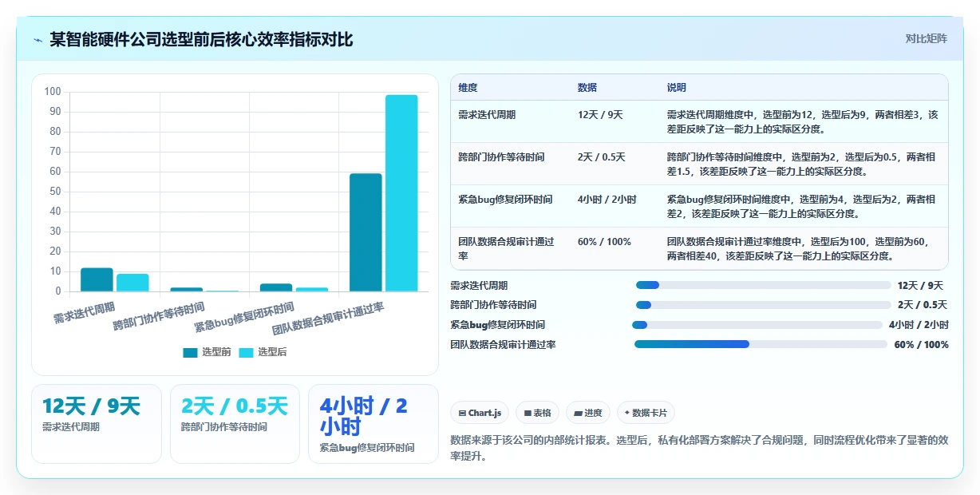Click the 跨部门协作等待时间 progress bar
The image size is (980, 495).
point(763,305)
